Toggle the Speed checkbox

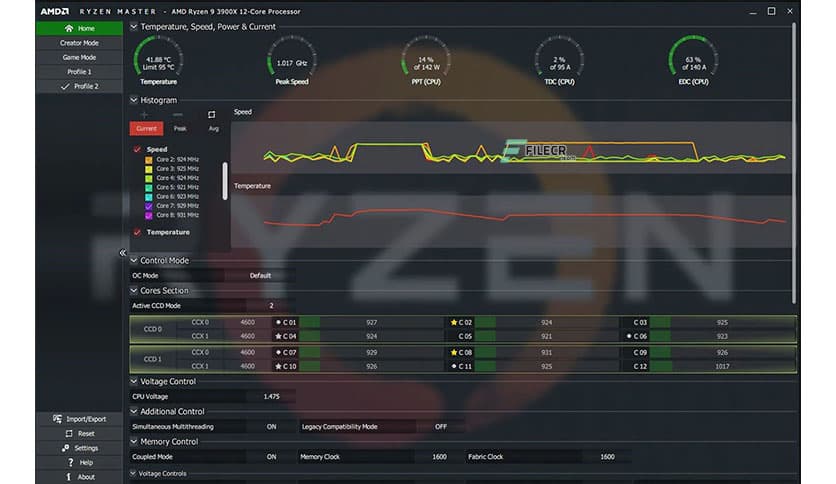(x=137, y=149)
